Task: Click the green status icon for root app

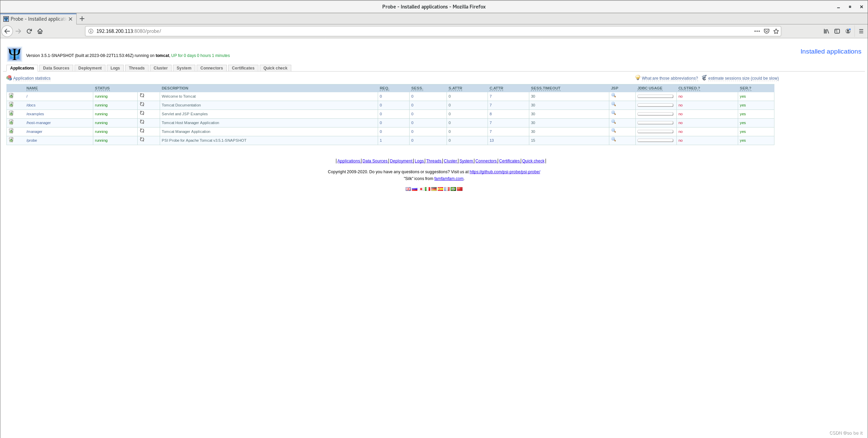Action: 11,96
